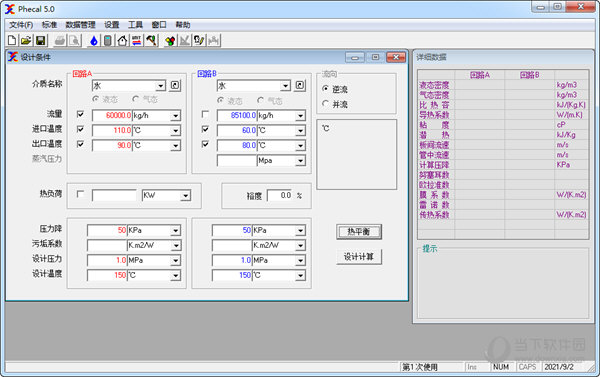This screenshot has height=377, width=600.
Task: Toggle loop A flow rate checkbox
Action: tap(80, 114)
